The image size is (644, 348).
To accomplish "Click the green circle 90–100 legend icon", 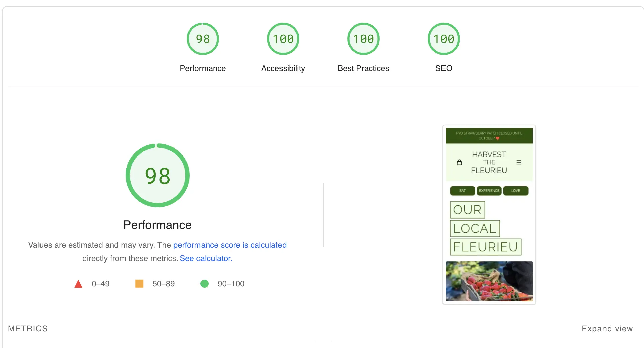I will (x=205, y=284).
